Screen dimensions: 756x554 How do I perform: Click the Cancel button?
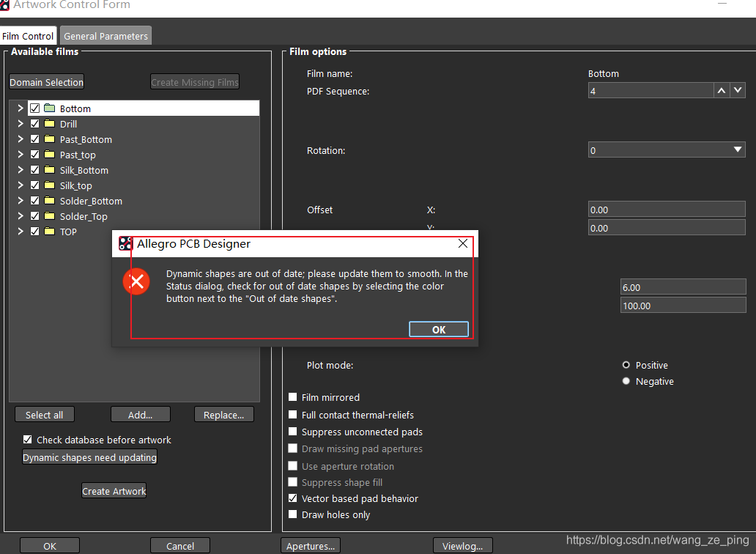point(180,546)
